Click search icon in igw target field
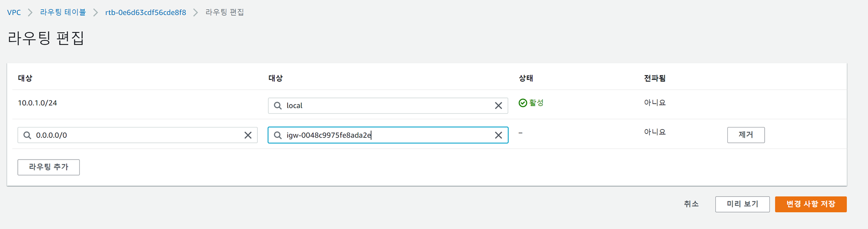 coord(278,135)
